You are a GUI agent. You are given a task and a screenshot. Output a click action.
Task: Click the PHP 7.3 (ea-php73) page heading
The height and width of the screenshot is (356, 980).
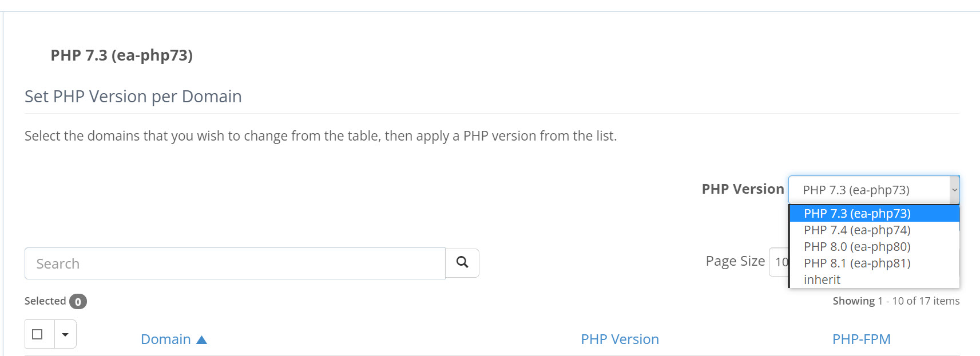pyautogui.click(x=121, y=55)
